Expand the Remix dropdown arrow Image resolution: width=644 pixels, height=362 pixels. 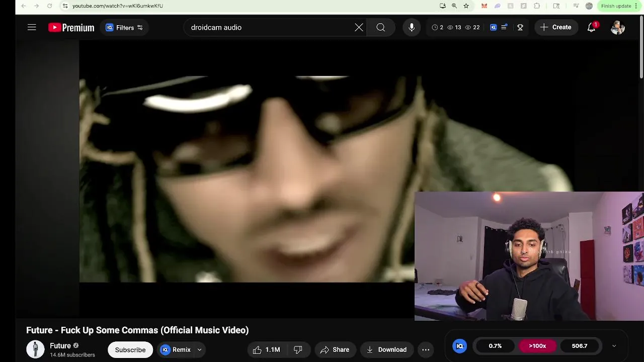199,350
